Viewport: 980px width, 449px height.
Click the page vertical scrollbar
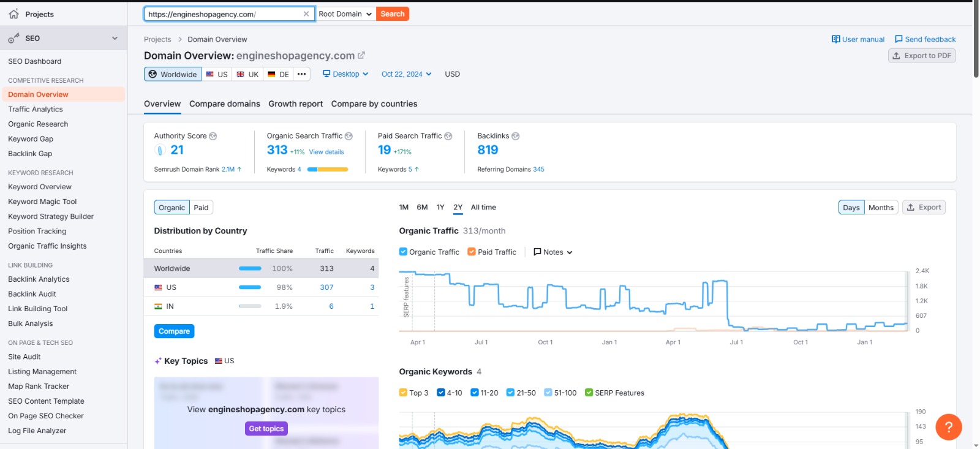(x=976, y=40)
